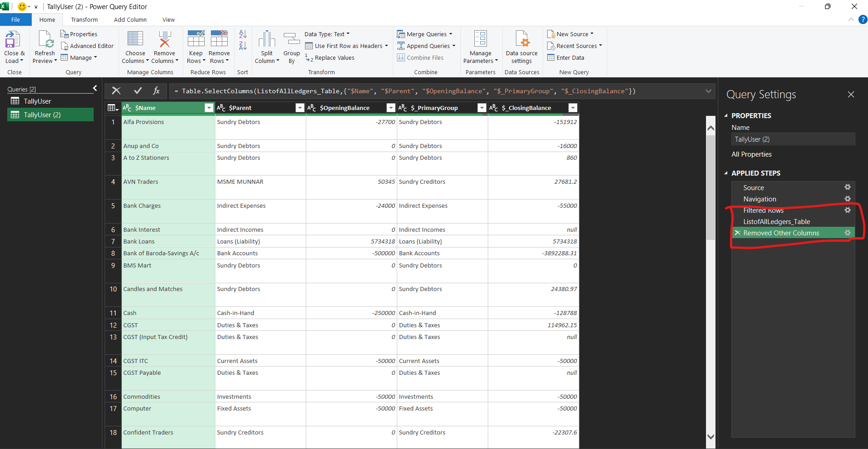Click the query Name input field
The image size is (868, 449).
tap(792, 139)
